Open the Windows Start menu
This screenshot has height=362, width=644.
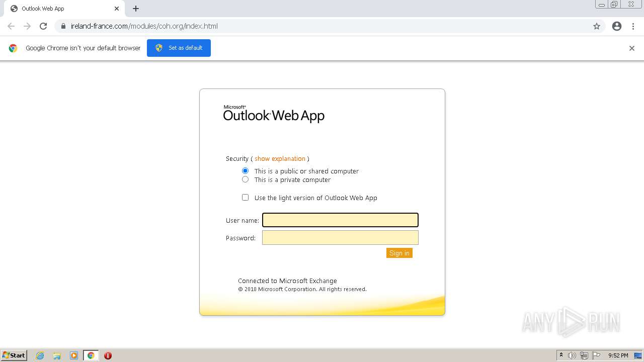coord(14,355)
